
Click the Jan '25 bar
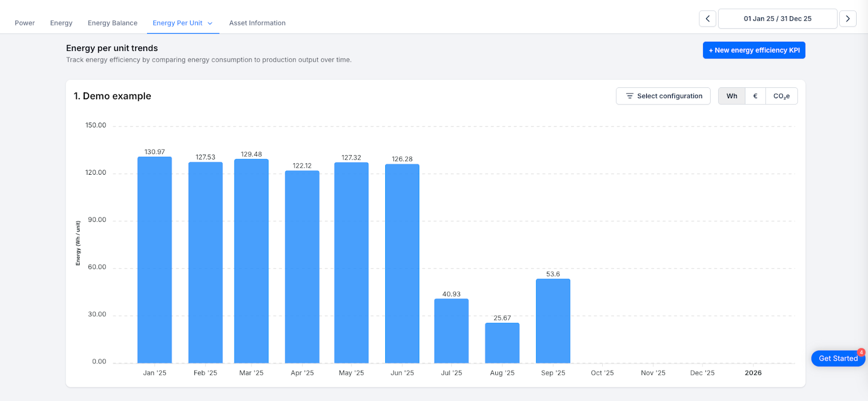coord(155,260)
